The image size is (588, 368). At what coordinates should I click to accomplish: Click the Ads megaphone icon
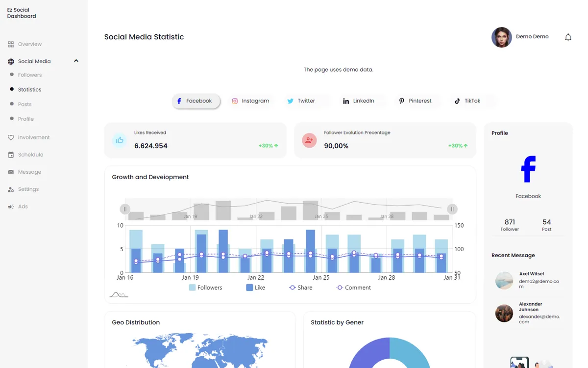click(11, 207)
